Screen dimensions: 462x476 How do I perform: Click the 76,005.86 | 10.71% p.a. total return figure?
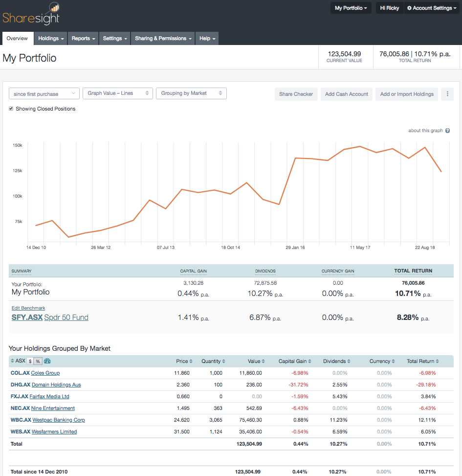[415, 54]
